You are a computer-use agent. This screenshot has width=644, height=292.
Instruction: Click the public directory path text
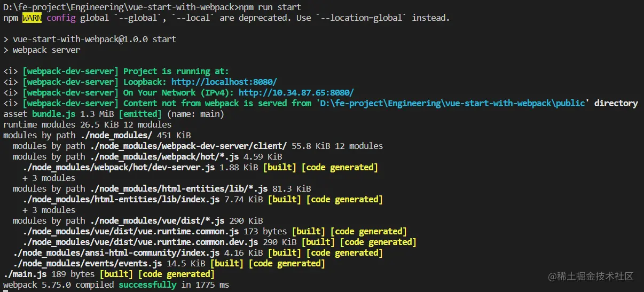tap(453, 103)
